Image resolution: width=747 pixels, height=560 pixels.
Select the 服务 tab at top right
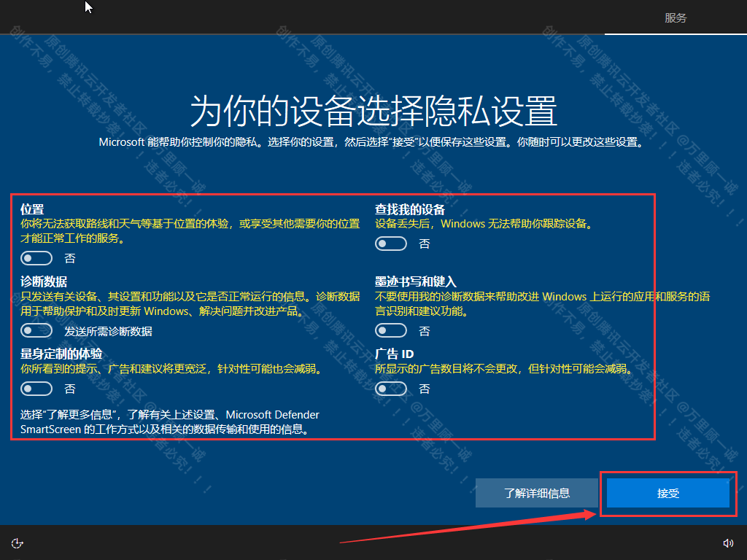676,17
